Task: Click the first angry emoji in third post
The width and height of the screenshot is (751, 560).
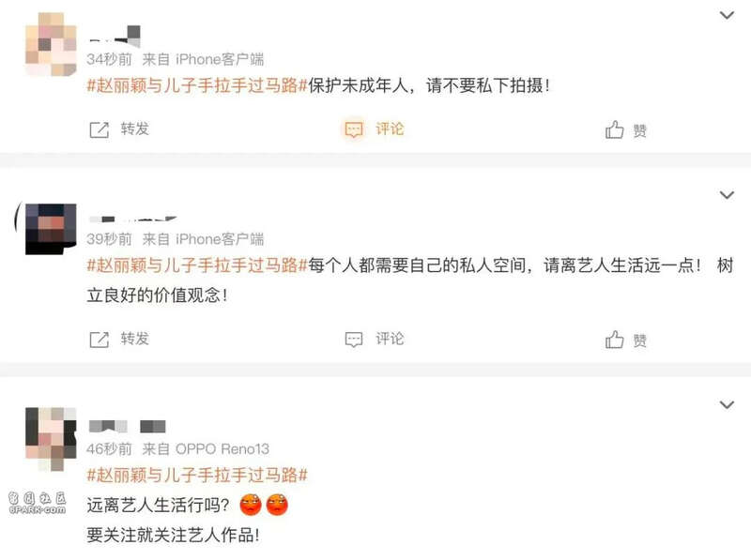Action: (x=251, y=505)
